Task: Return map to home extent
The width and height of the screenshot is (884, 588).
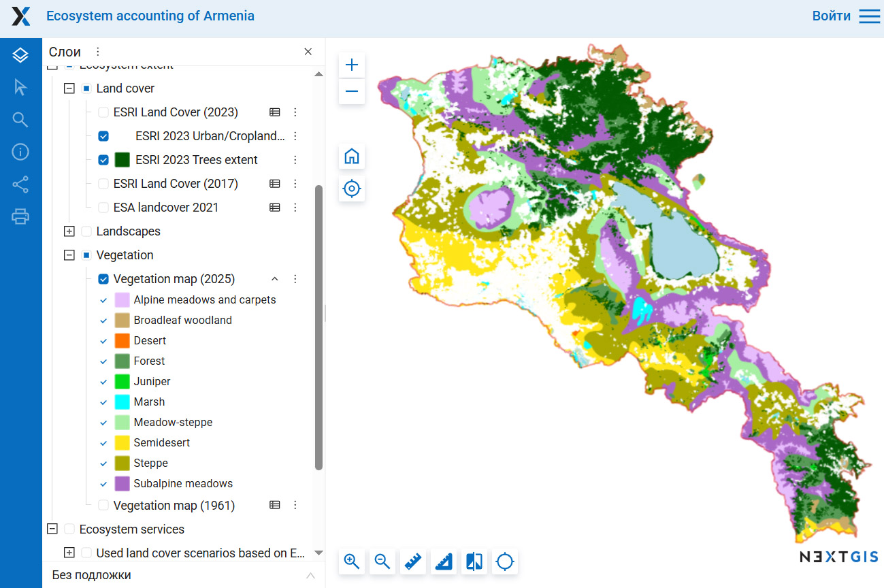Action: (352, 157)
